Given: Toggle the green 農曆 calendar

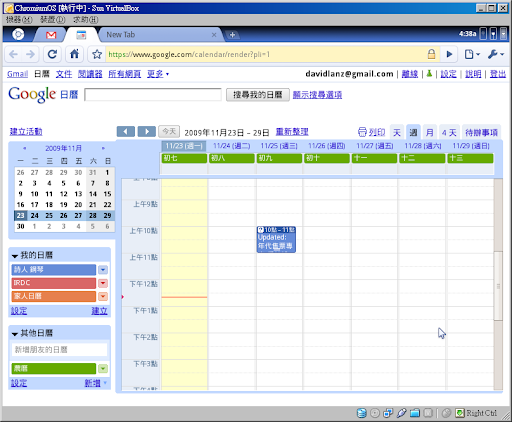Looking at the screenshot, I should point(54,369).
